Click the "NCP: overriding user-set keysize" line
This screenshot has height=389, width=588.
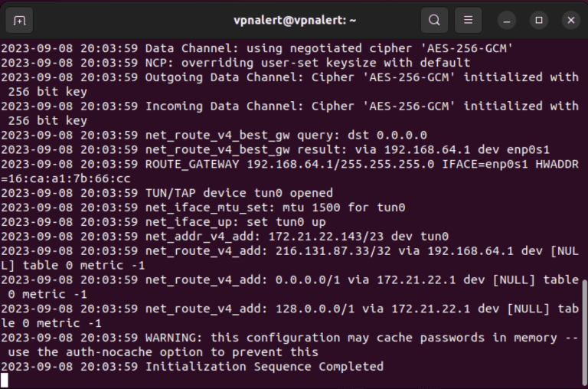(308, 63)
